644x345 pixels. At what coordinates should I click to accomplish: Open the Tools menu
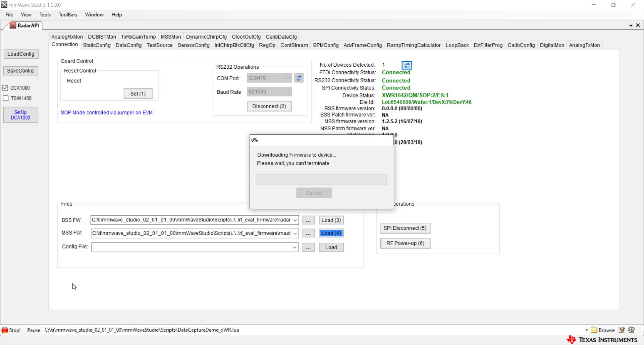point(45,15)
